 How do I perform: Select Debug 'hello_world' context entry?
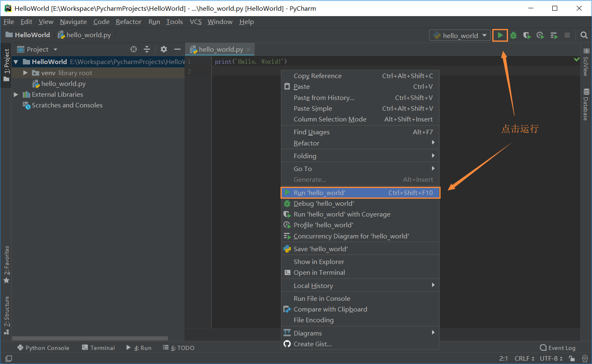[360, 203]
